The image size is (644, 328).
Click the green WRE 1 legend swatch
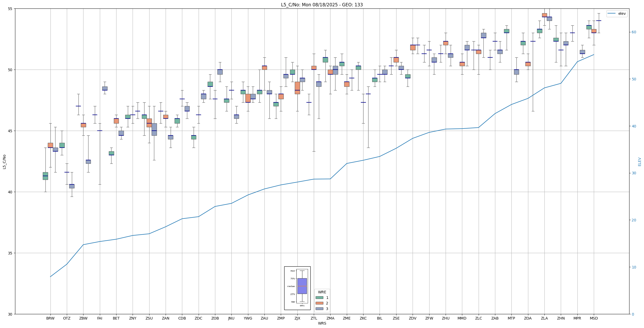click(x=319, y=298)
